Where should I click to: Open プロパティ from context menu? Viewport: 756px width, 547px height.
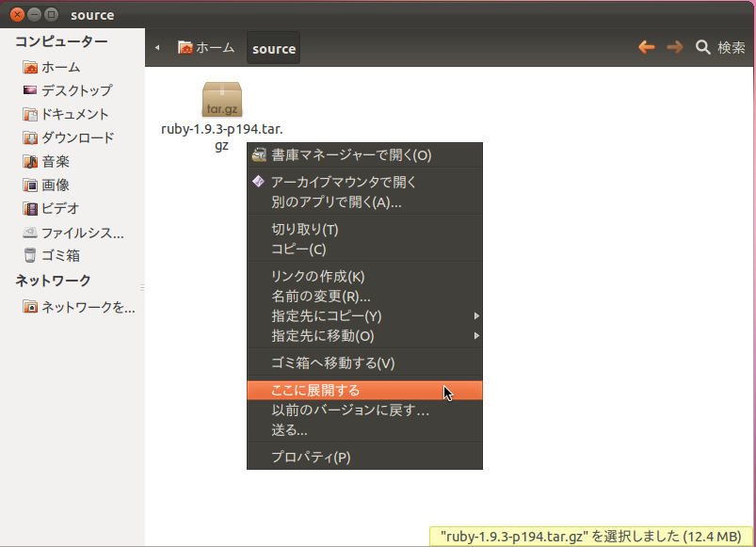click(364, 457)
